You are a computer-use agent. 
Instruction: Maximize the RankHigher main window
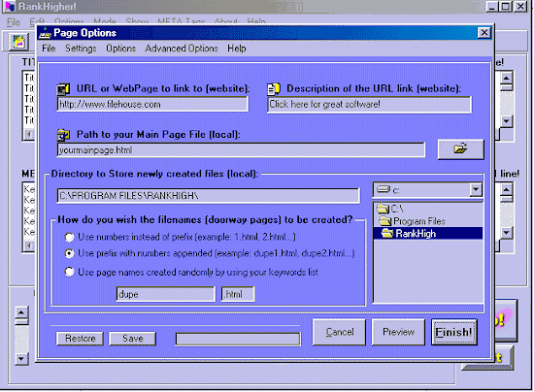506,6
